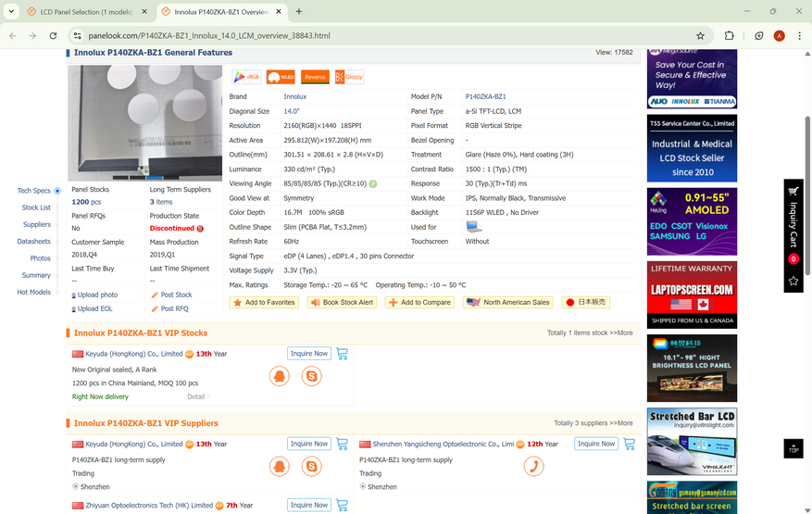Open the viewing angle help question-mark icon
Screen dimensions: 812x514
pyautogui.click(x=373, y=184)
